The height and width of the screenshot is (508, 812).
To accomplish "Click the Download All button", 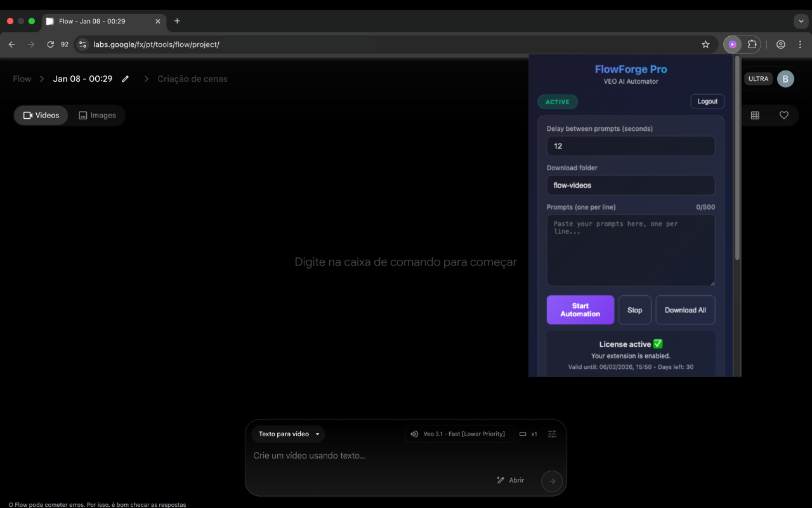I will [x=685, y=310].
